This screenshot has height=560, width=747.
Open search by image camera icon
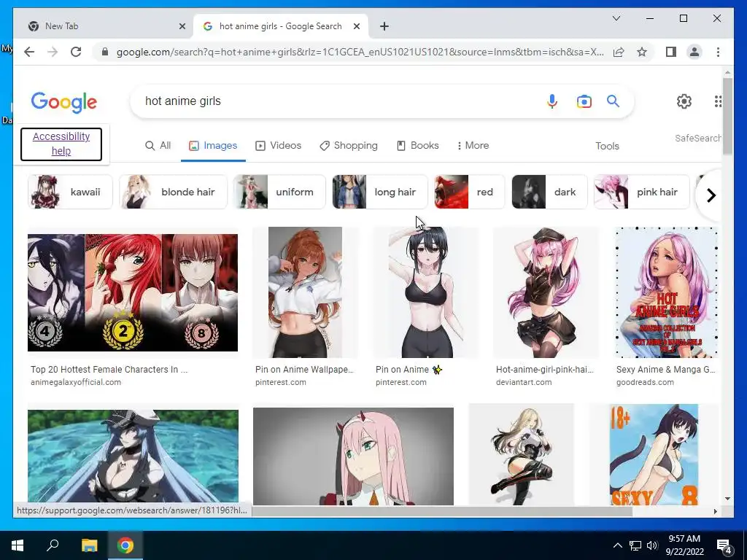point(584,101)
